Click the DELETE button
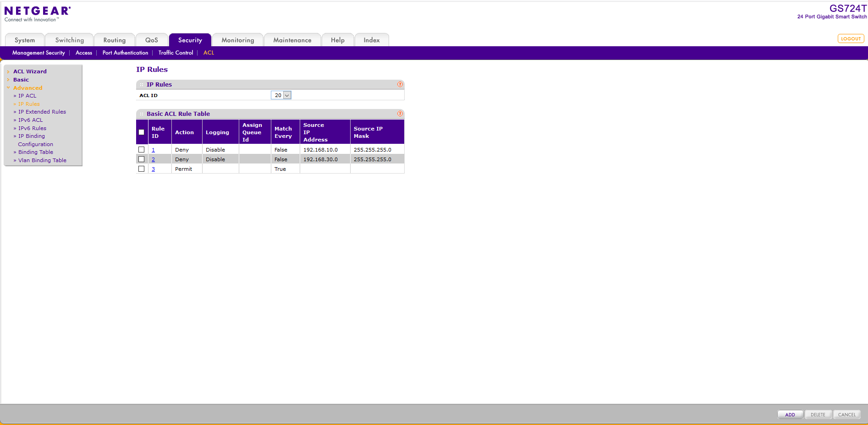Screen dimensions: 868x425 tap(818, 414)
